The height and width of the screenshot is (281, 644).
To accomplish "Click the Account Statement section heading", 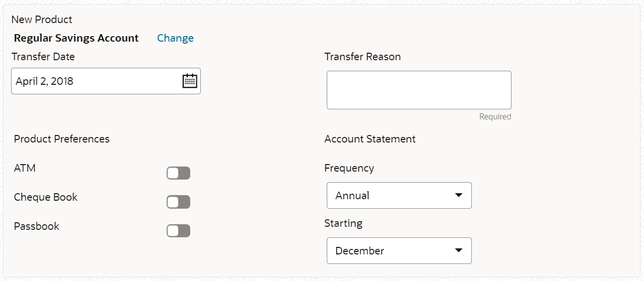I will click(x=370, y=139).
